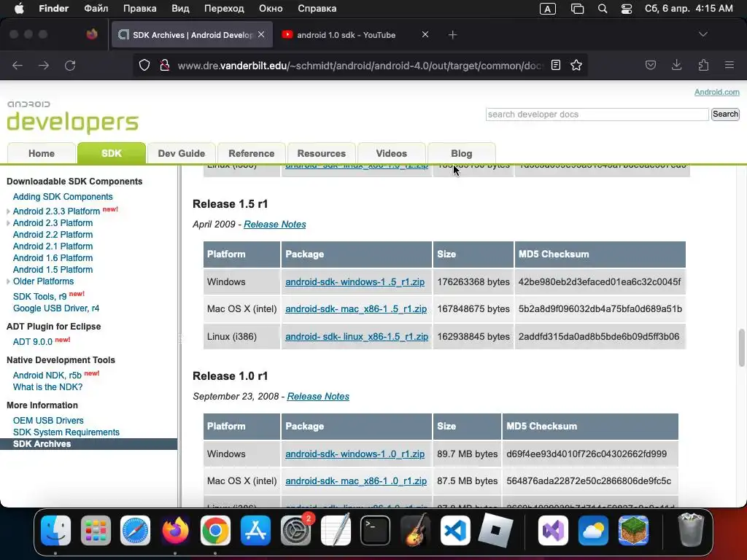Launch Minecraft from the dock
This screenshot has width=747, height=560.
click(633, 531)
